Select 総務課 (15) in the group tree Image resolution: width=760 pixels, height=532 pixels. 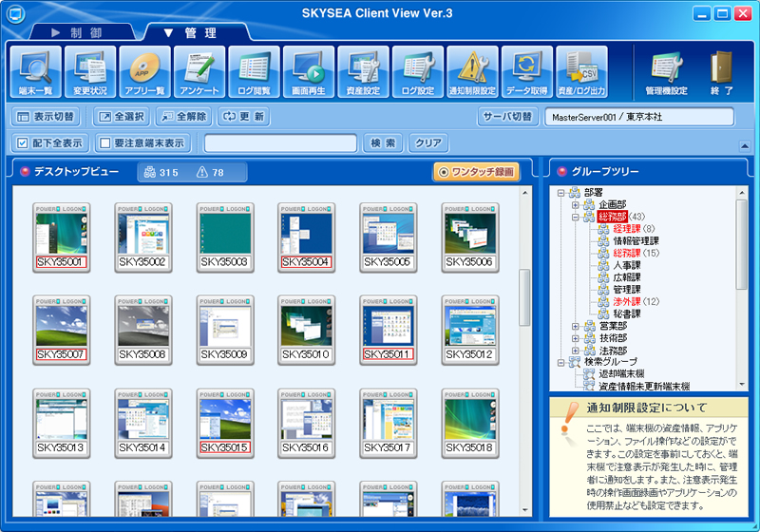pyautogui.click(x=636, y=253)
